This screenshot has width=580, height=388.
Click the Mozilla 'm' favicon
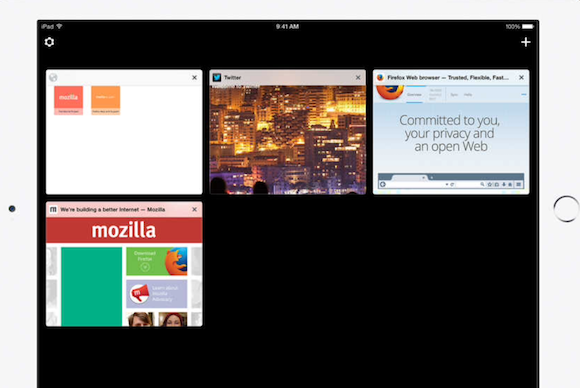[53, 209]
